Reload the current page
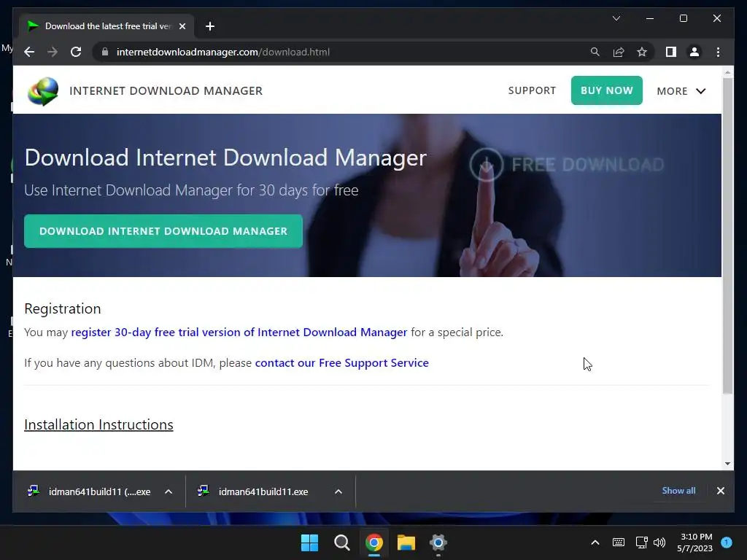The image size is (747, 560). [76, 52]
